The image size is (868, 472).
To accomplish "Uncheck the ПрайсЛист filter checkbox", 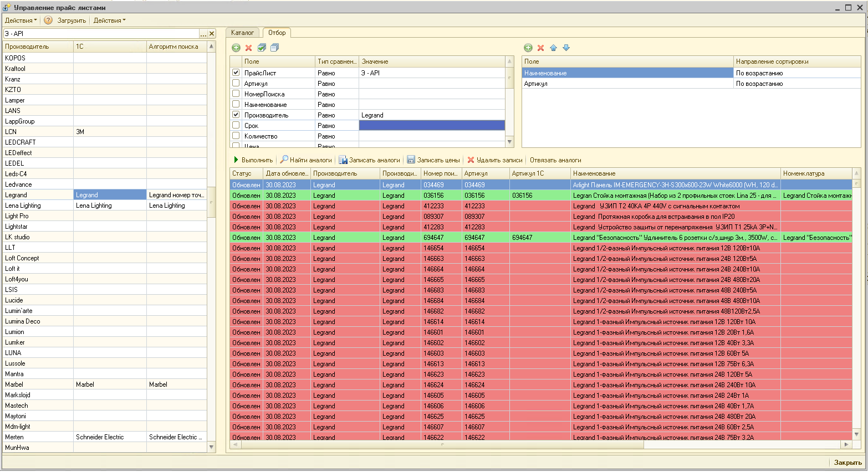I will 236,73.
